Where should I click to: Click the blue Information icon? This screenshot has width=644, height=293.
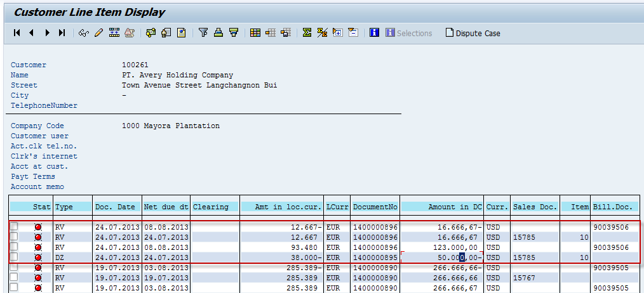374,33
